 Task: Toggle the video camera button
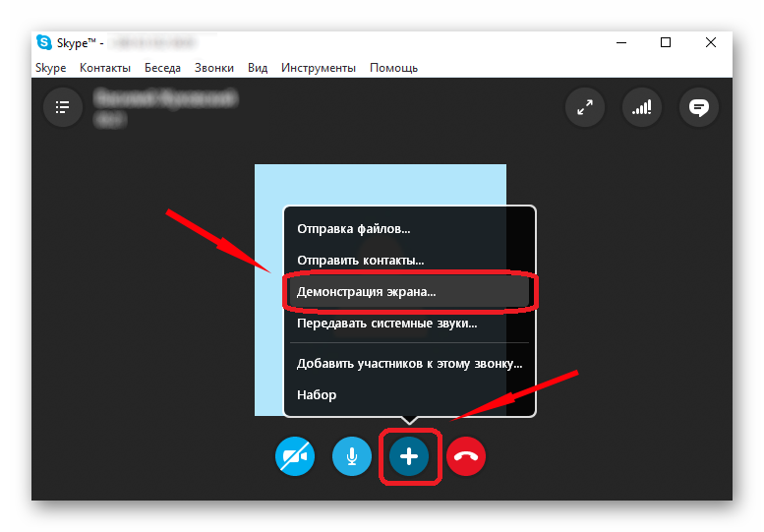click(295, 456)
